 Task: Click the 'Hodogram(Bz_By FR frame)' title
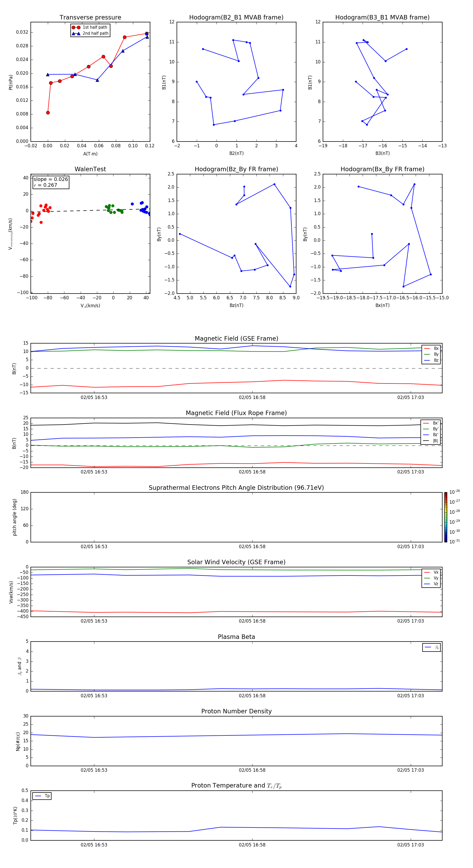[236, 169]
